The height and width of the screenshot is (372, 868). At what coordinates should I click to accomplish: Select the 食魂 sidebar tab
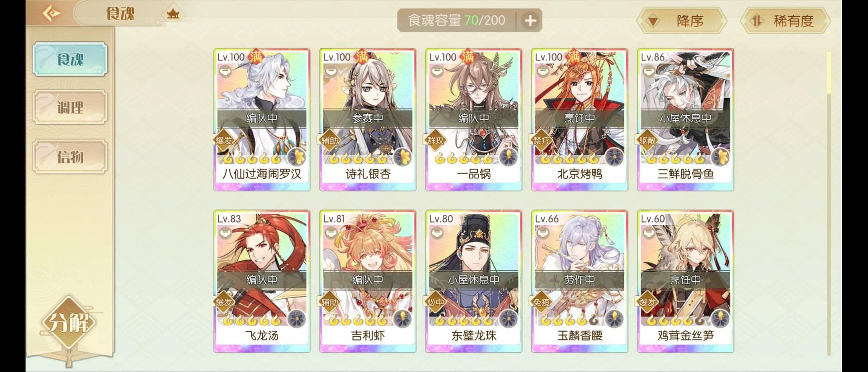pos(70,59)
